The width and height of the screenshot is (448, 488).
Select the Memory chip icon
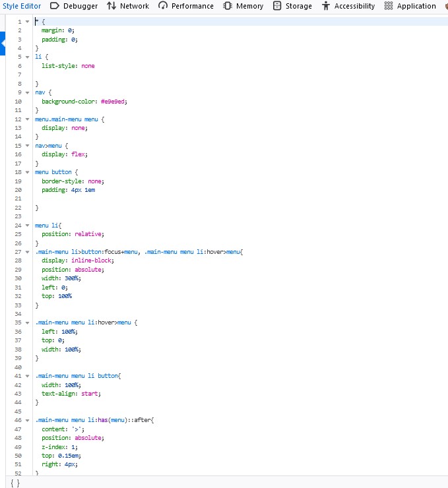tap(228, 6)
